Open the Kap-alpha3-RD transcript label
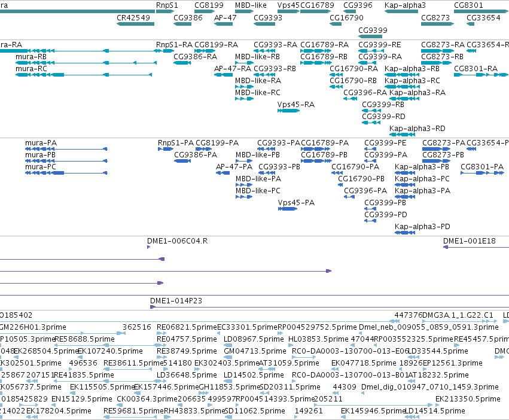 [417, 129]
